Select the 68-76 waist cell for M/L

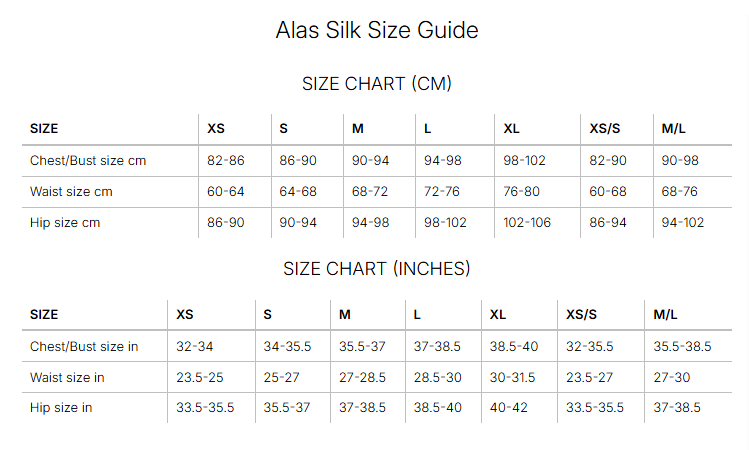coord(680,191)
